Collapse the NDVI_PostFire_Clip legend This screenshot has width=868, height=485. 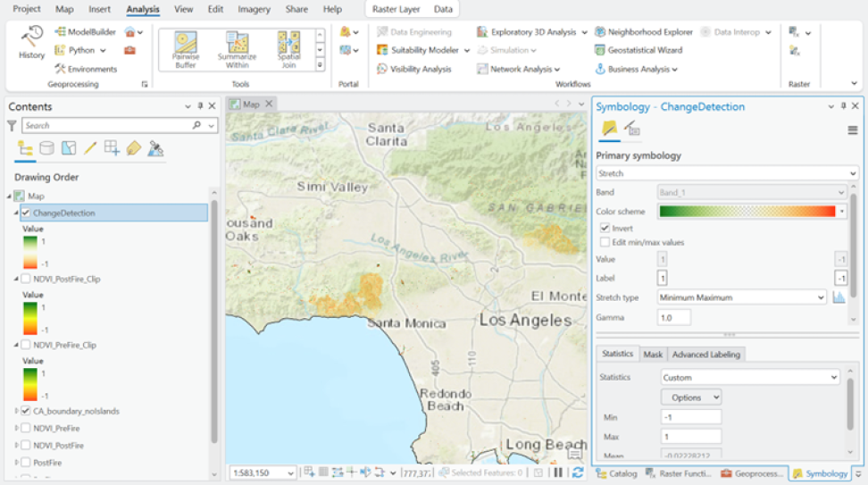click(x=16, y=279)
